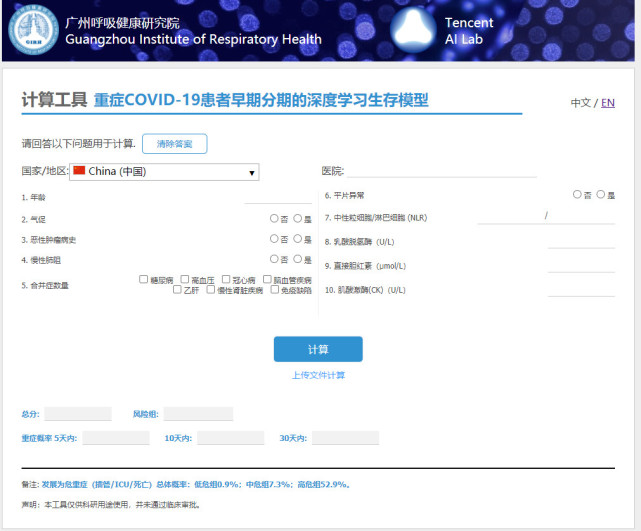Select 否 for 平片异常
This screenshot has height=531, width=641.
(x=577, y=194)
